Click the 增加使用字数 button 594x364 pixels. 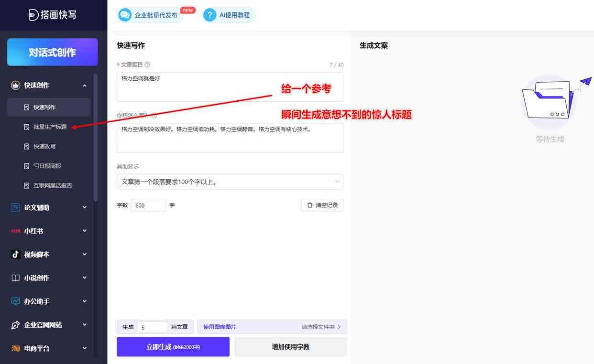[291, 347]
